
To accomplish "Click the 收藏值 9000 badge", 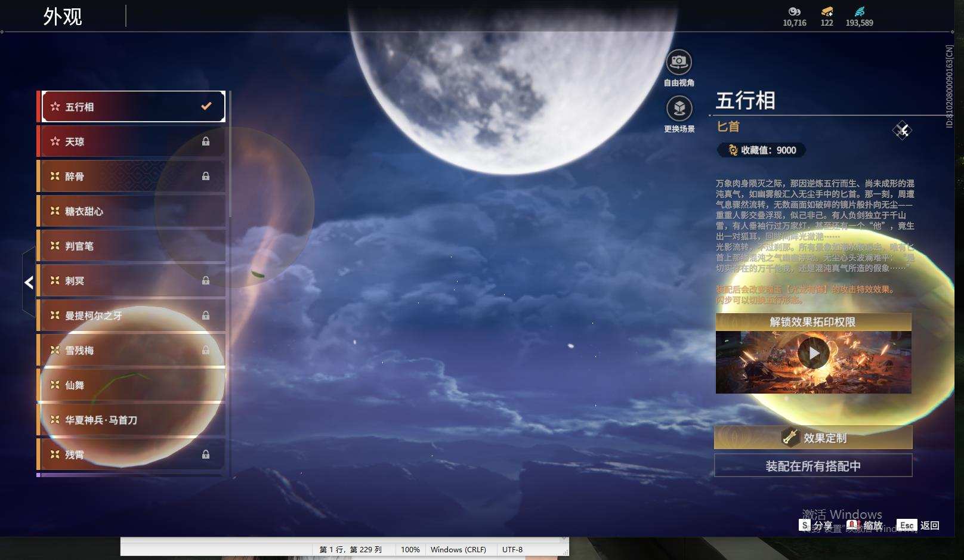I will [x=762, y=150].
